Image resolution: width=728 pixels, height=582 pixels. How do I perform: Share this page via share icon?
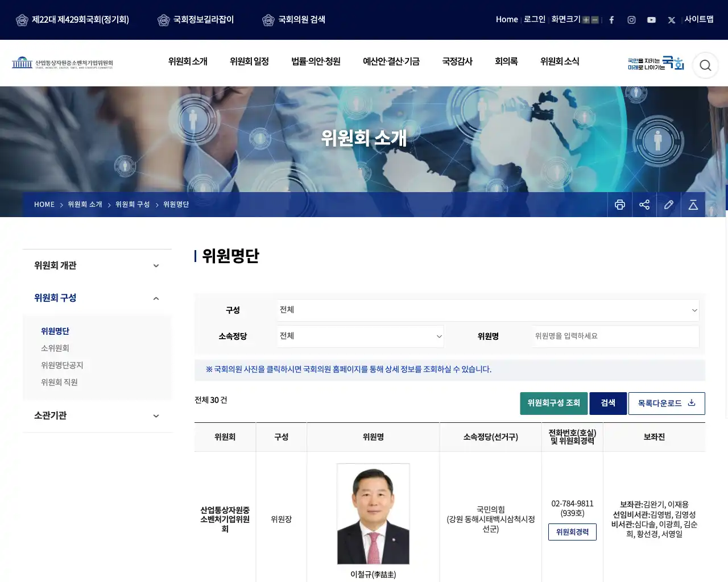pos(644,205)
